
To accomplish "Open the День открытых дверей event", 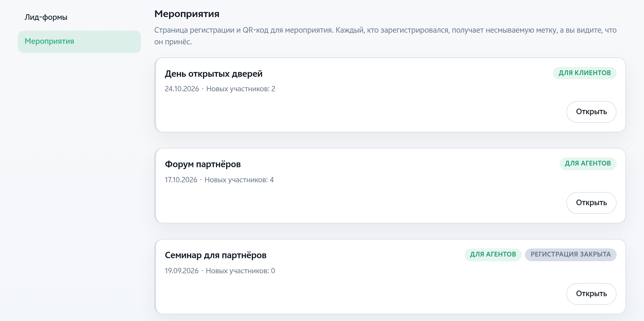I will 591,112.
